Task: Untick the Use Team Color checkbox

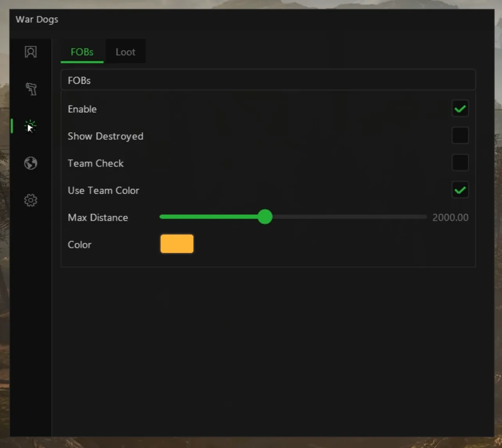Action: [x=460, y=190]
